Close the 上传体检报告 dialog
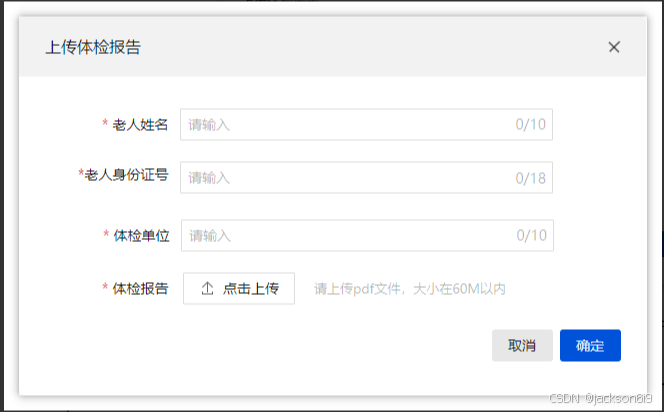The height and width of the screenshot is (412, 664). (614, 47)
